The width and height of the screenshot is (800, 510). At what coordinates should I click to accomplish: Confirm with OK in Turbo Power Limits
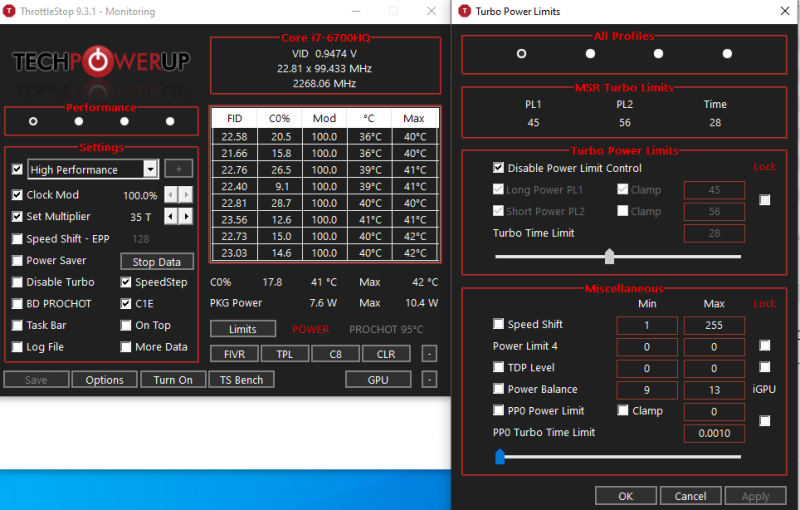tap(626, 496)
